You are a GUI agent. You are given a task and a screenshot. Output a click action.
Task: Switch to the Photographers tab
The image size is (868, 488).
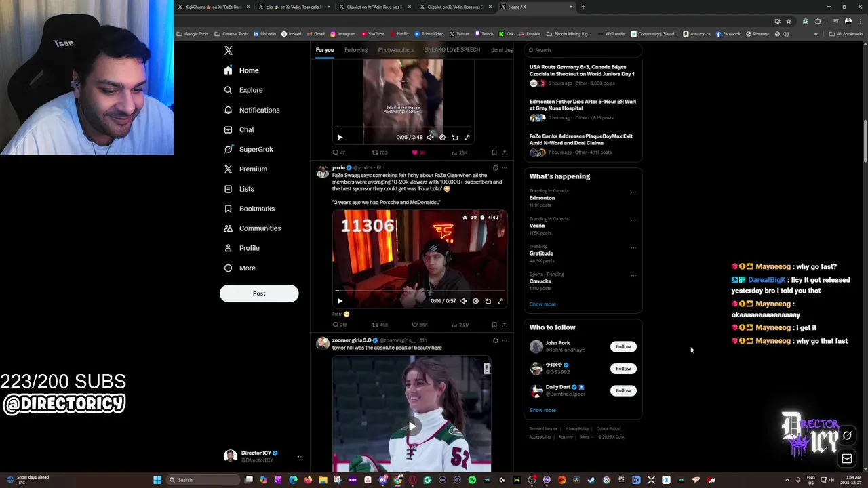[395, 49]
